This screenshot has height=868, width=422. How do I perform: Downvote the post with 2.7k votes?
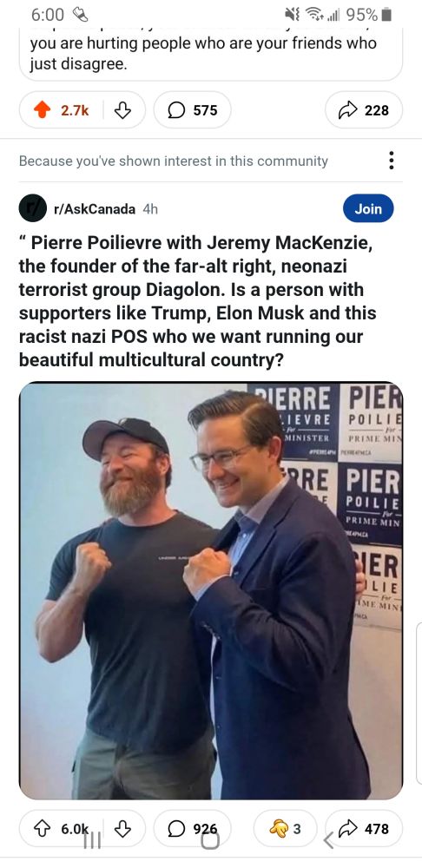pyautogui.click(x=122, y=110)
